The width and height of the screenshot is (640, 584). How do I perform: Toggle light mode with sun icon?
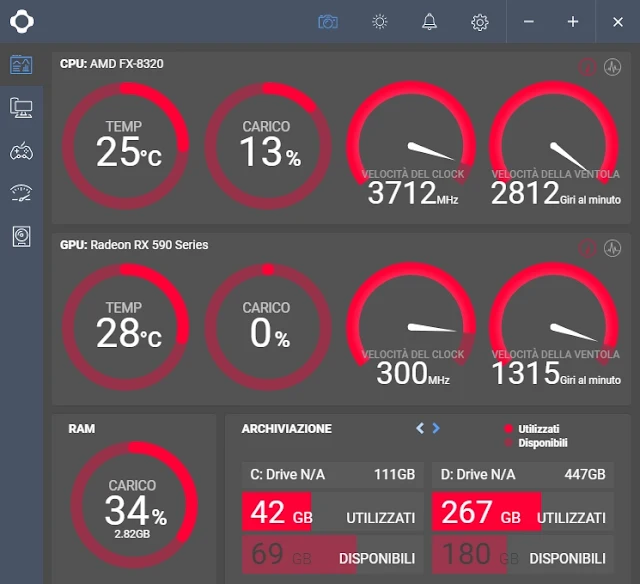point(380,22)
